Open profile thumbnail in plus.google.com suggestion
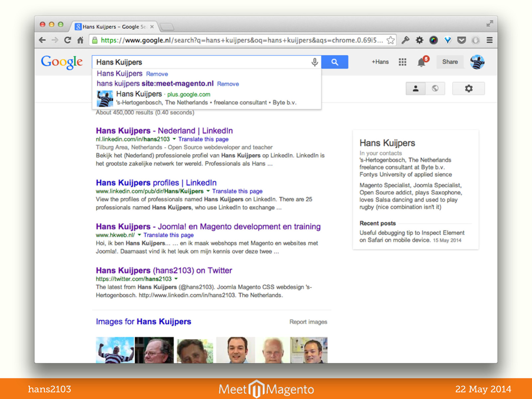 tap(105, 98)
